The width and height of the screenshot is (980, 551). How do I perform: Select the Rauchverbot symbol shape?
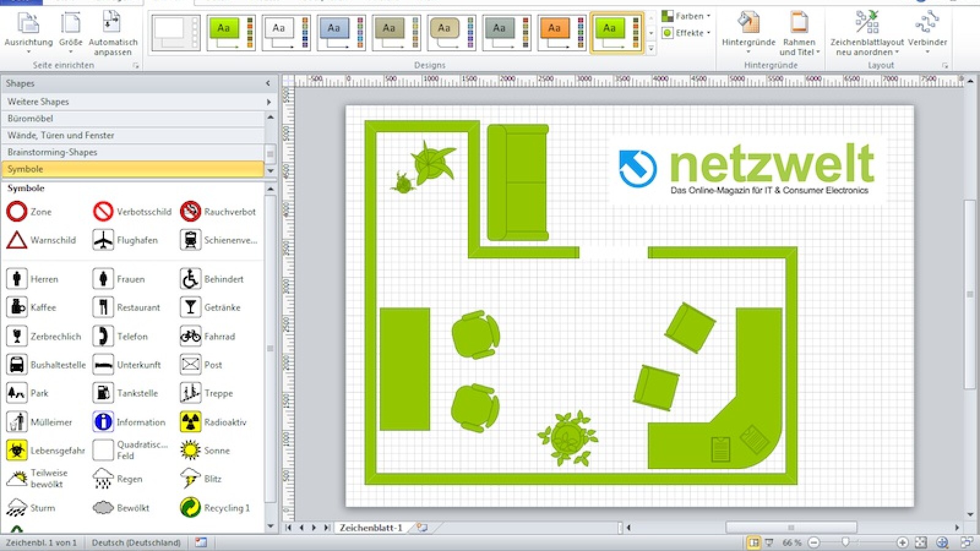pos(190,211)
